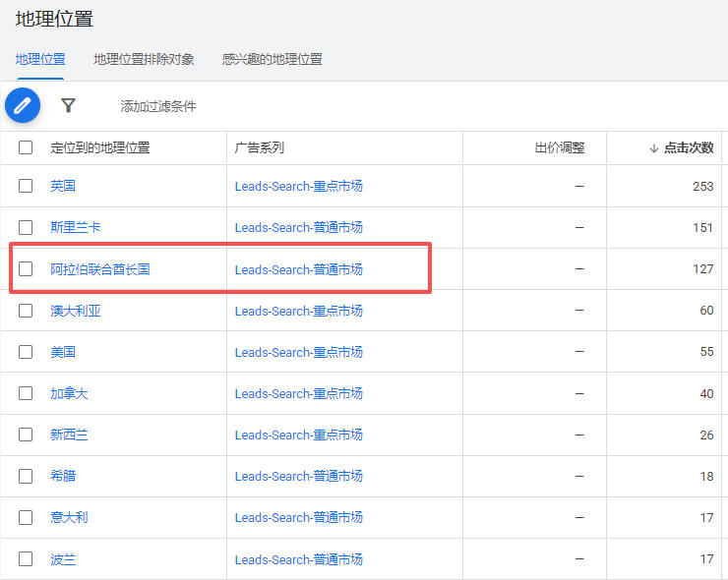Check the 新西兰 row checkbox

26,435
